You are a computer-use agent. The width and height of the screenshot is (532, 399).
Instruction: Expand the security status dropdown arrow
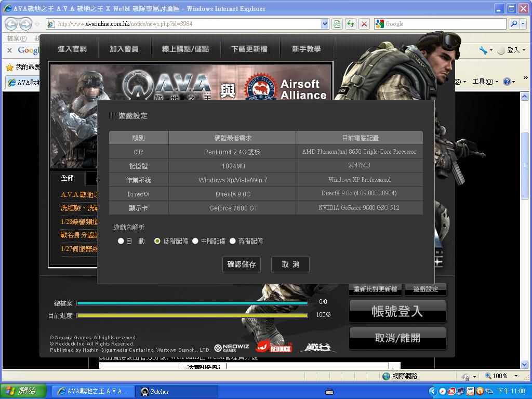[474, 376]
